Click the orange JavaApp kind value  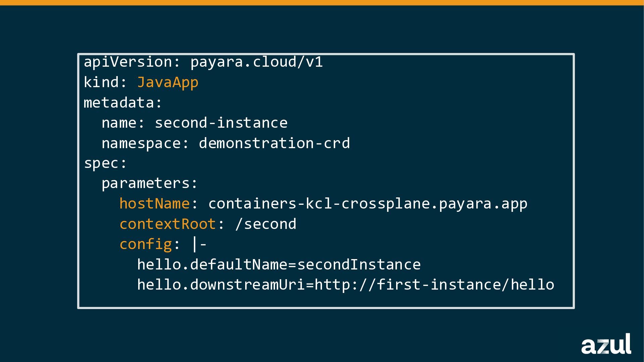168,82
